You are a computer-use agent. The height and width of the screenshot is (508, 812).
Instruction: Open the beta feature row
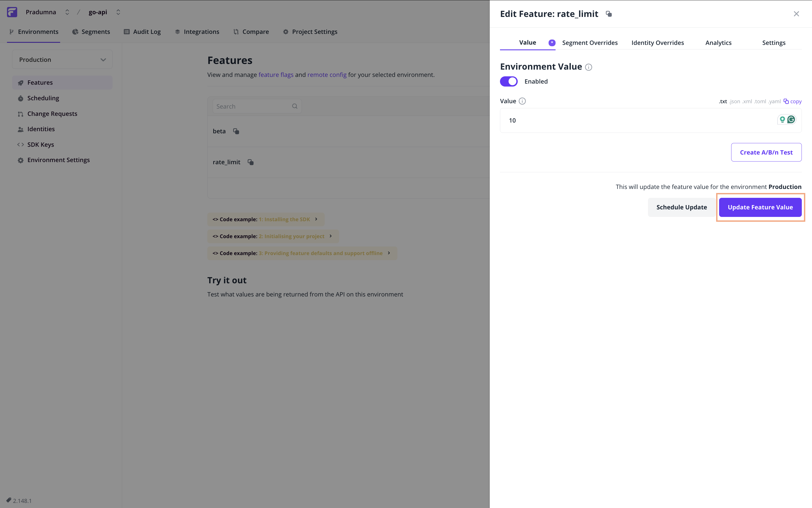[x=349, y=131]
